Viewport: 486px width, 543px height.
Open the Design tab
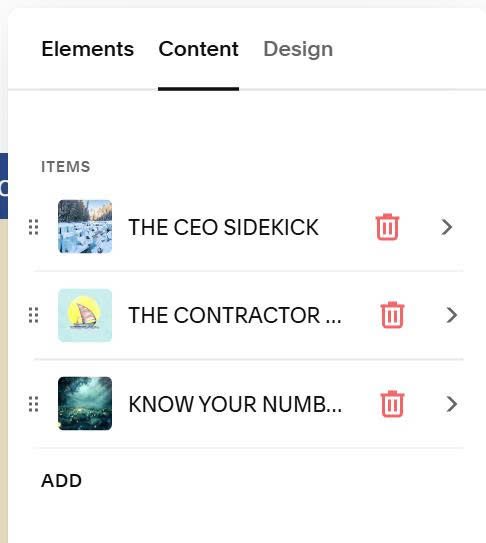click(298, 49)
